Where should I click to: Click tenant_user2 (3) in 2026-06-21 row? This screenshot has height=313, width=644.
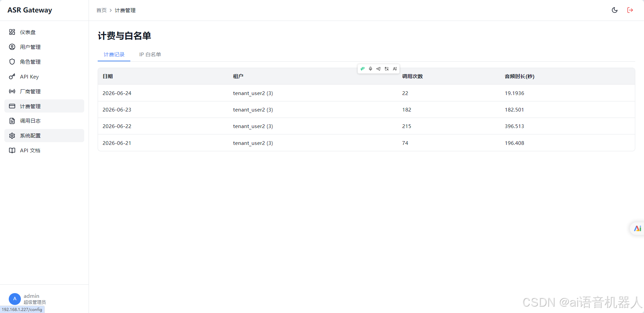(x=253, y=143)
